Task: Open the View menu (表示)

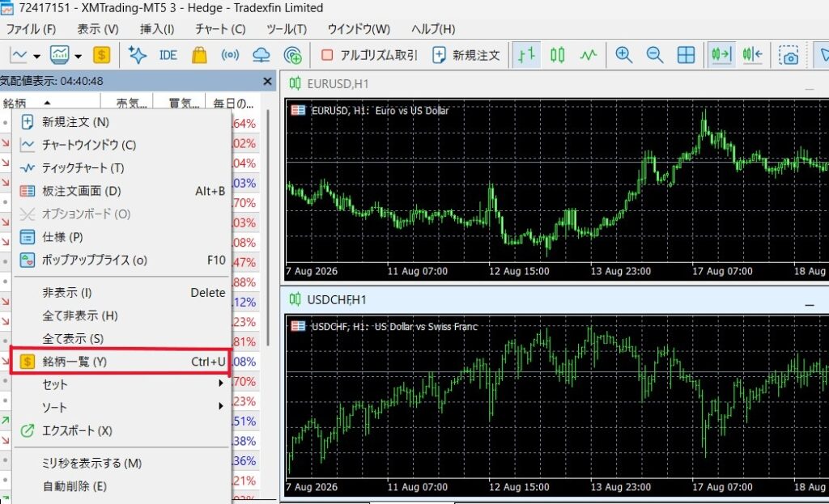Action: tap(98, 29)
